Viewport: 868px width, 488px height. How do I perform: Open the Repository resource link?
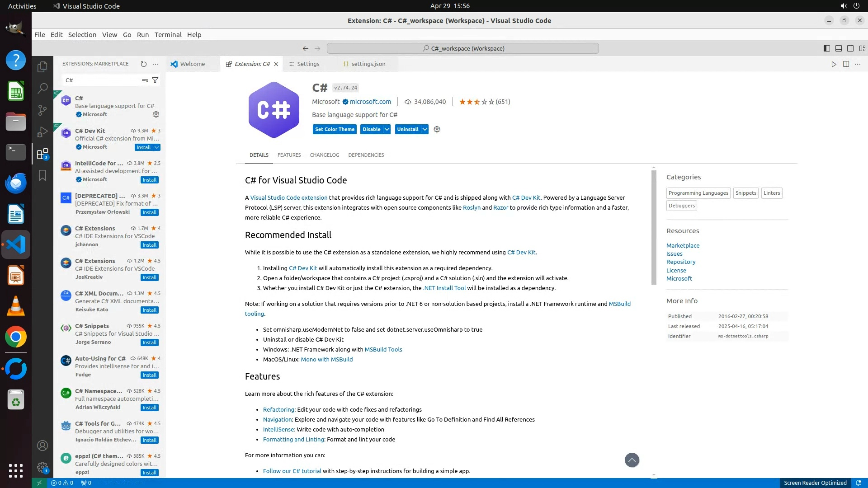[x=680, y=262]
